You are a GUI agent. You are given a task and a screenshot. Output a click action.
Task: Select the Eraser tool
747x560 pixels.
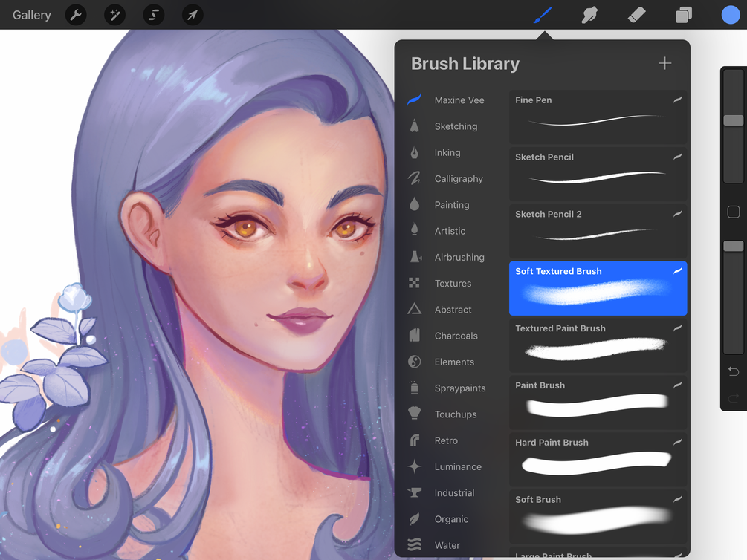pos(636,15)
